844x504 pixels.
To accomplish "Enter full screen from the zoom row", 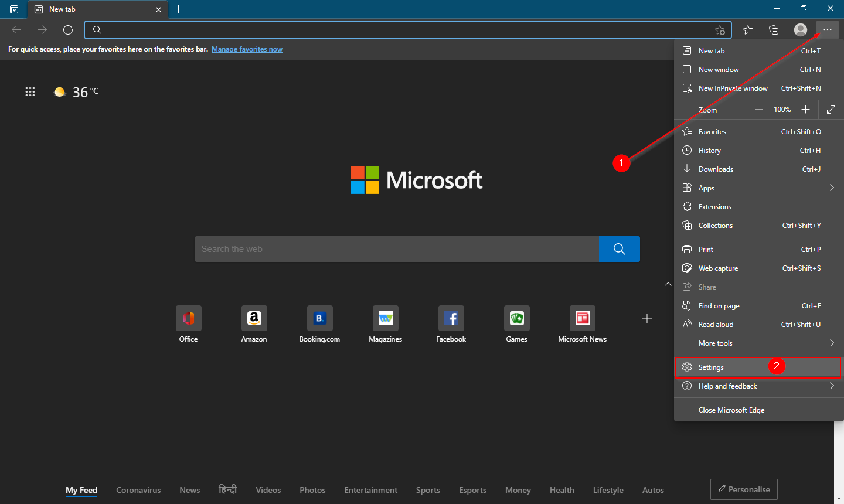I will pyautogui.click(x=831, y=110).
